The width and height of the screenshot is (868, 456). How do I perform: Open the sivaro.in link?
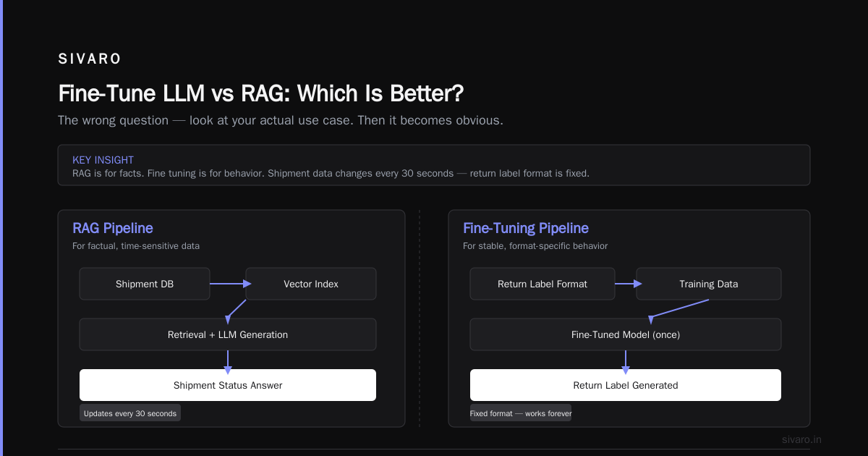(x=801, y=439)
